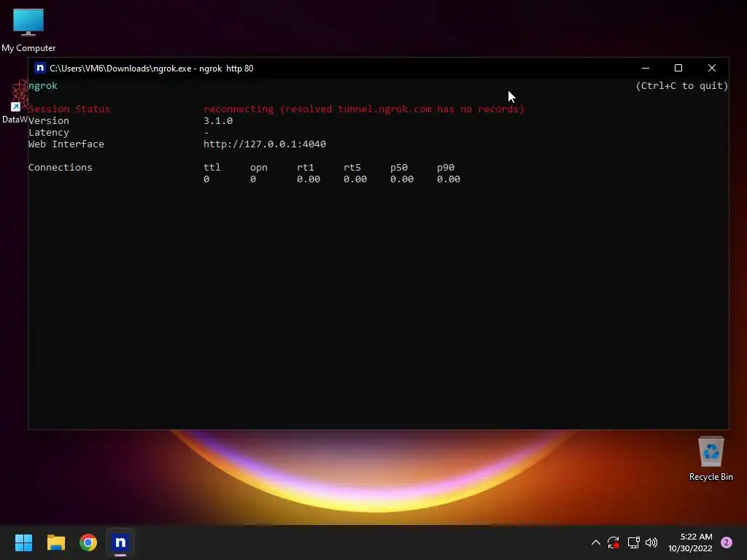This screenshot has width=747, height=560.
Task: Click the 'Web Interface' label
Action: click(x=66, y=144)
